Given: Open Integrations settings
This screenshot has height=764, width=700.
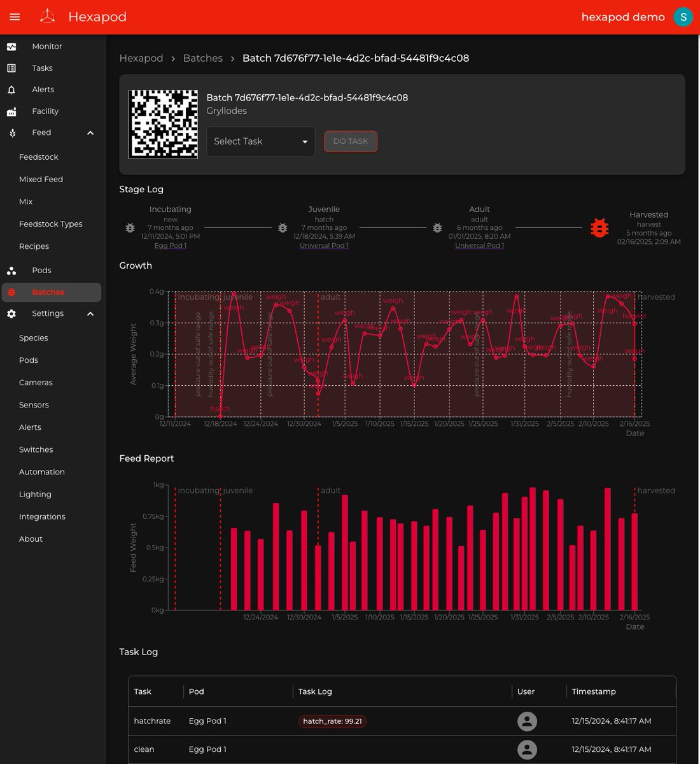Looking at the screenshot, I should pyautogui.click(x=42, y=516).
